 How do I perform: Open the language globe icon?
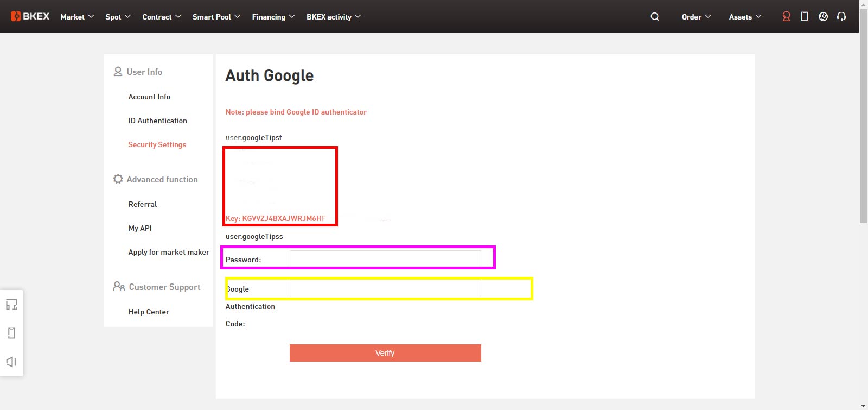pyautogui.click(x=823, y=17)
